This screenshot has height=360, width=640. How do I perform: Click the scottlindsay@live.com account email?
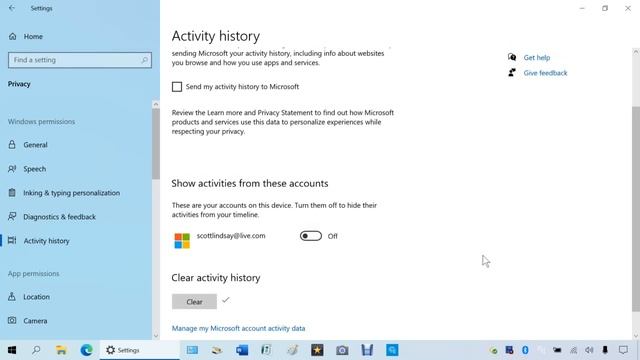[x=231, y=236]
